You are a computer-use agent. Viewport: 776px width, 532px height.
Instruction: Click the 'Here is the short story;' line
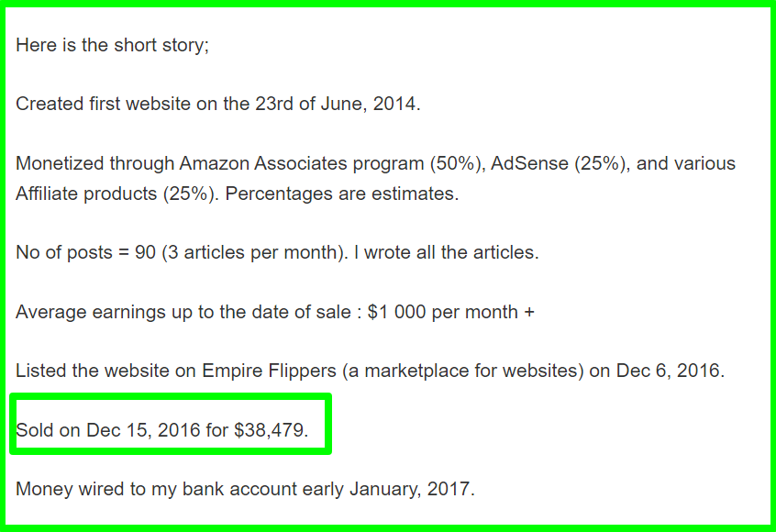112,45
